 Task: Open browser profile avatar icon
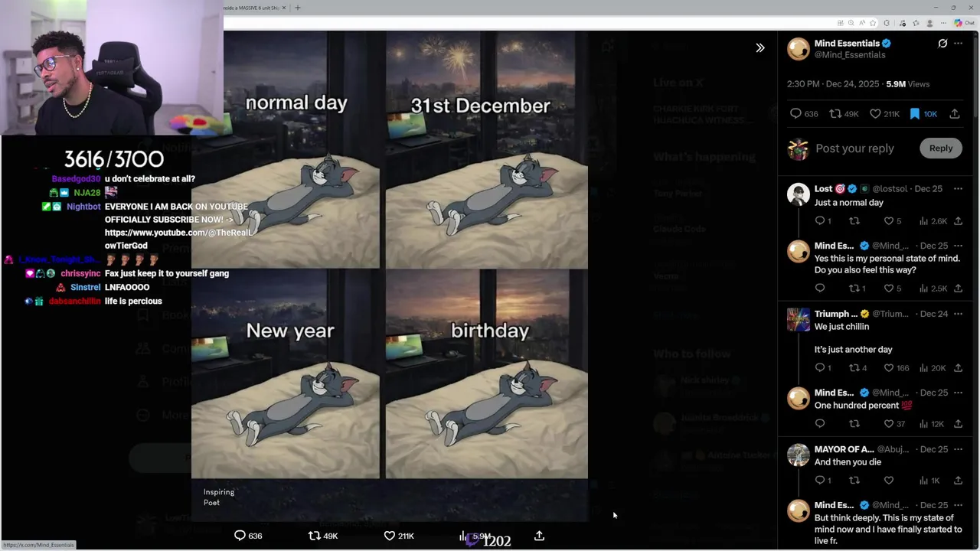pos(930,23)
